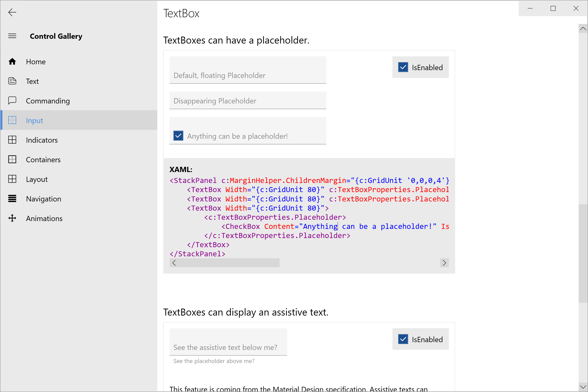Viewport: 588px width, 392px height.
Task: Click the hamburger menu button
Action: (12, 36)
